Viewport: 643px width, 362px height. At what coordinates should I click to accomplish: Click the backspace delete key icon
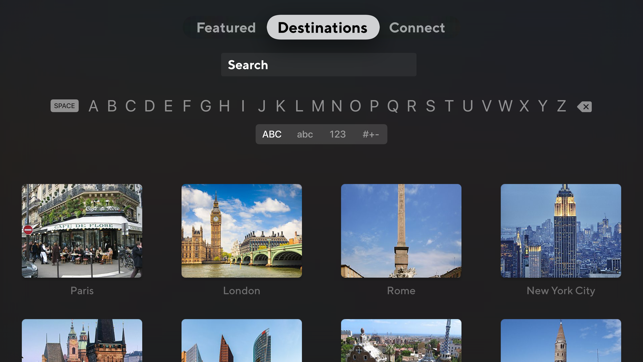(x=584, y=107)
